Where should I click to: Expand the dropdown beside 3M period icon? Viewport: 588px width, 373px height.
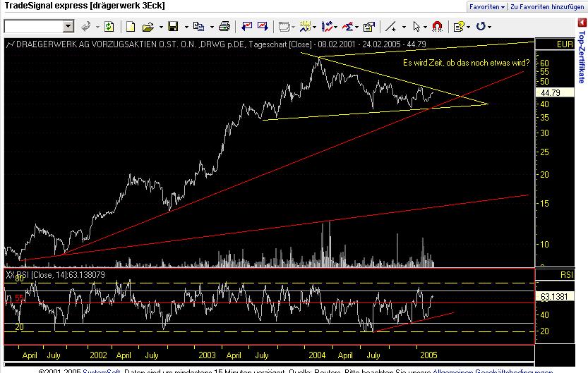pos(314,27)
